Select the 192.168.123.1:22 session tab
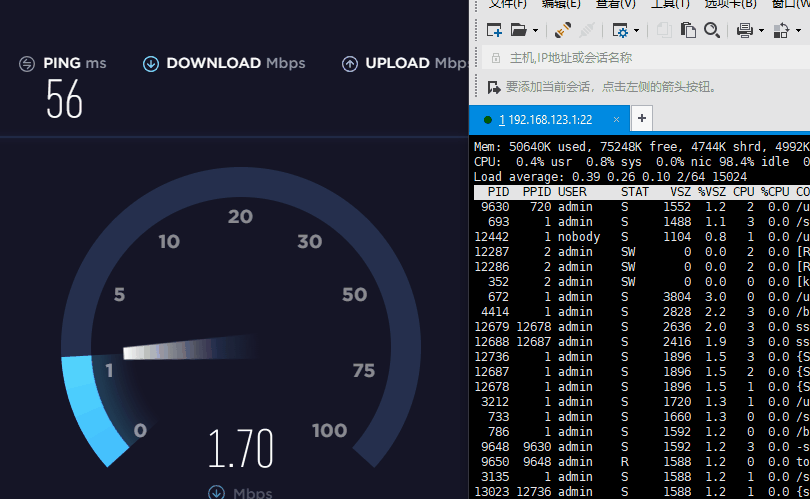The width and height of the screenshot is (810, 499). (x=549, y=120)
